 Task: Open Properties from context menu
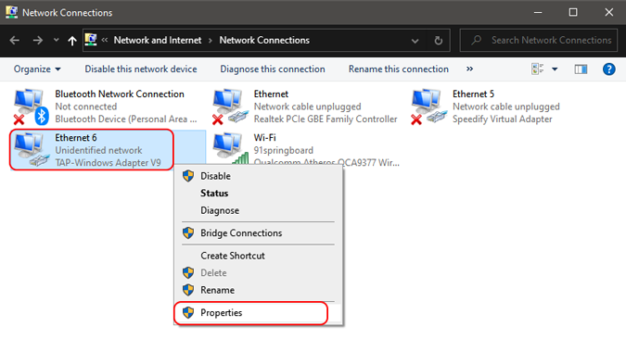tap(259, 312)
